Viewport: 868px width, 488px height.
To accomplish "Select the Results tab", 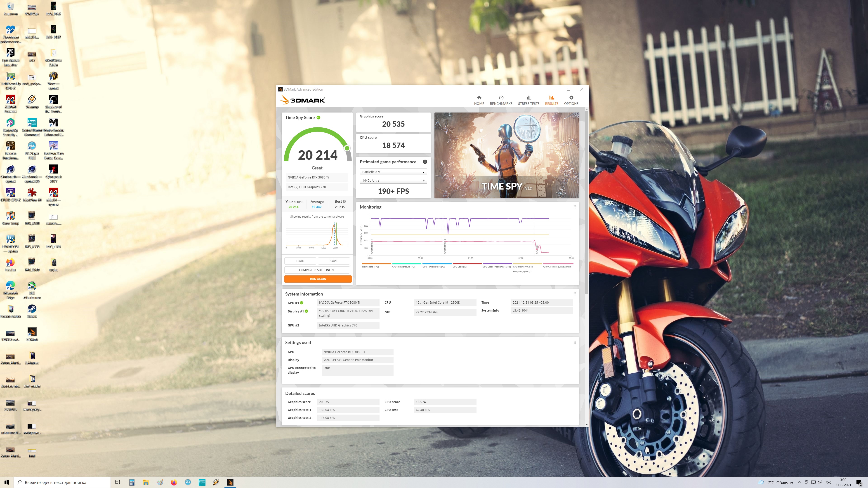I will pos(551,100).
